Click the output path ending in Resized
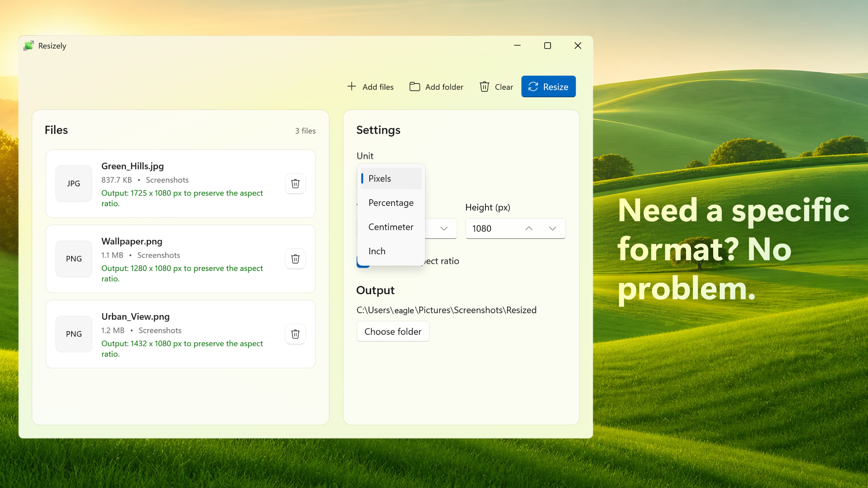 (x=446, y=310)
